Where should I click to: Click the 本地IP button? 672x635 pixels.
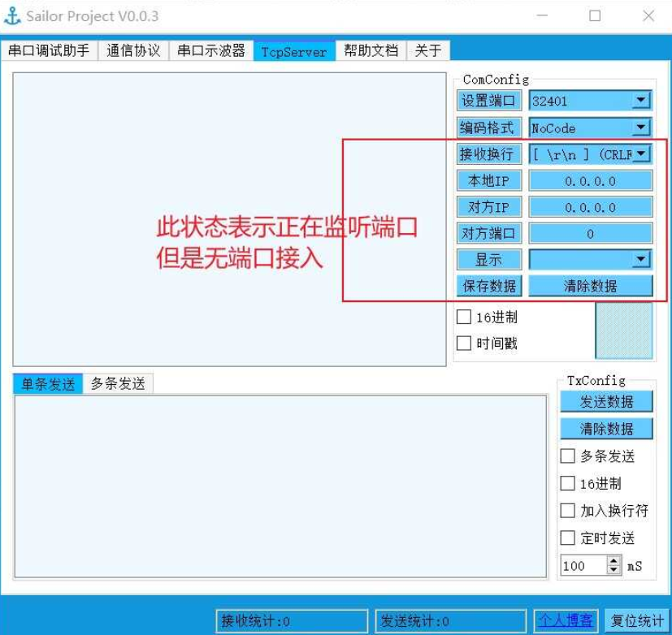tap(488, 180)
